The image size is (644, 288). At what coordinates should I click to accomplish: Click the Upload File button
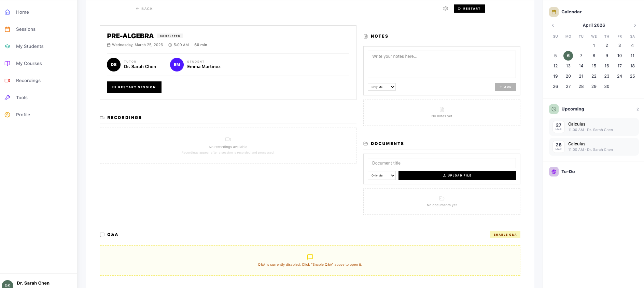point(457,175)
